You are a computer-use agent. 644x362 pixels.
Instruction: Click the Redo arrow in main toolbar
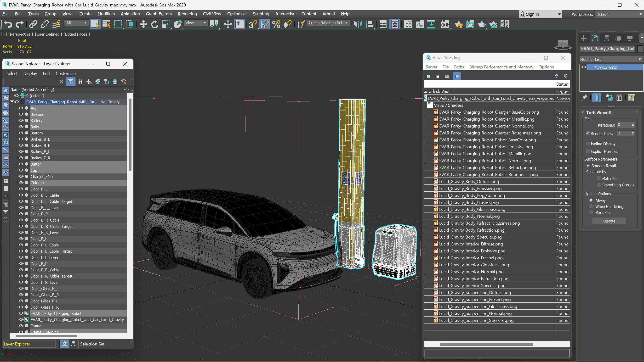[19, 24]
